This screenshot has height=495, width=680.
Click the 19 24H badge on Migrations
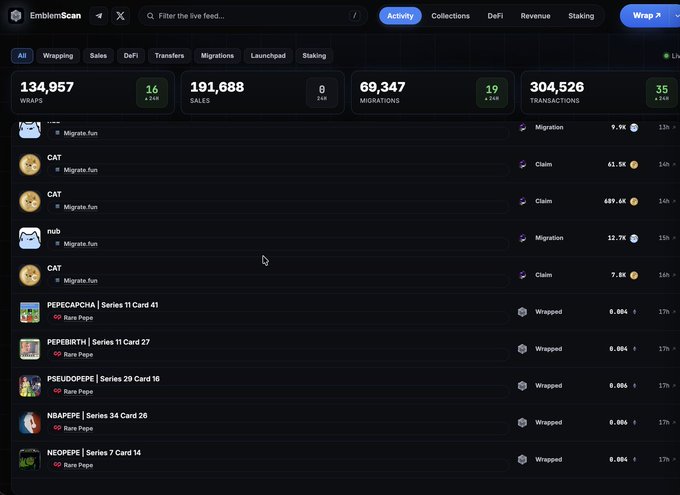(x=492, y=92)
